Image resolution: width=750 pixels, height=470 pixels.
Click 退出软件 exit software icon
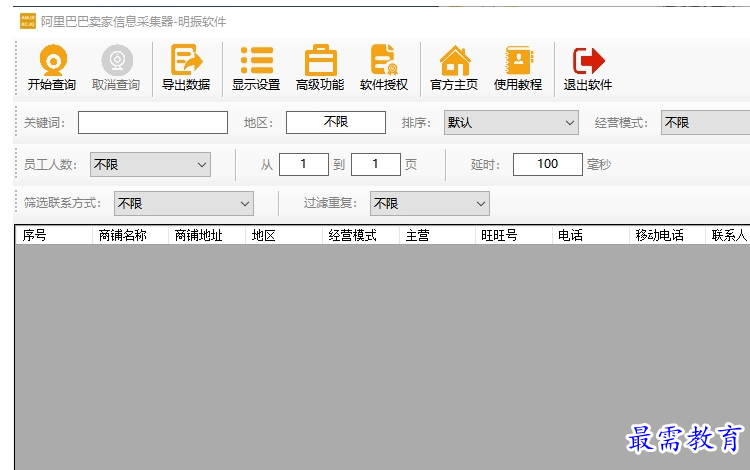[588, 60]
